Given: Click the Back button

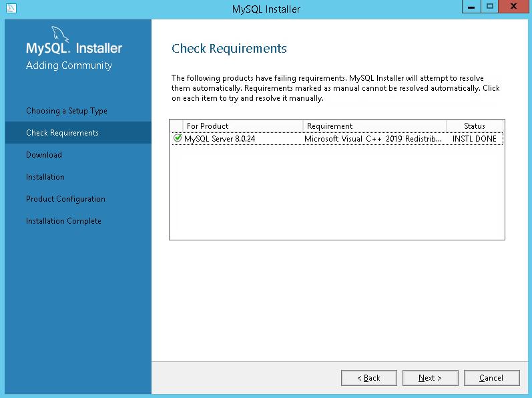Looking at the screenshot, I should [x=369, y=378].
